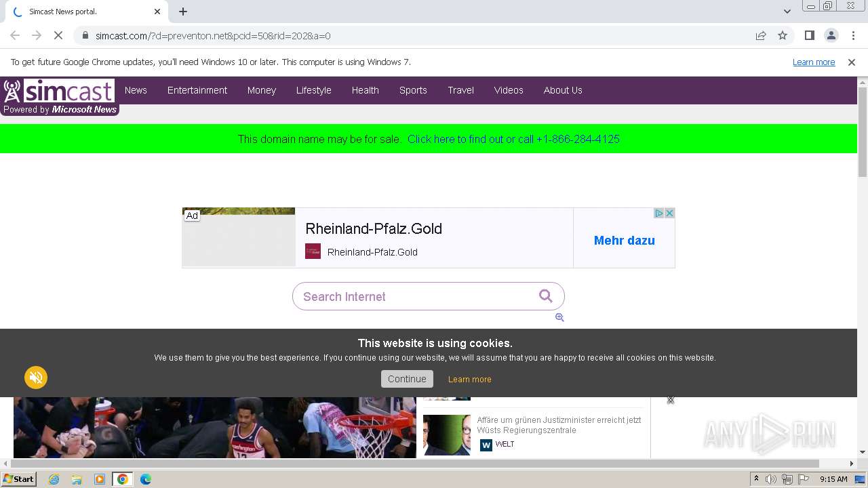
Task: Open the Action Center flag icon
Action: pyautogui.click(x=804, y=479)
